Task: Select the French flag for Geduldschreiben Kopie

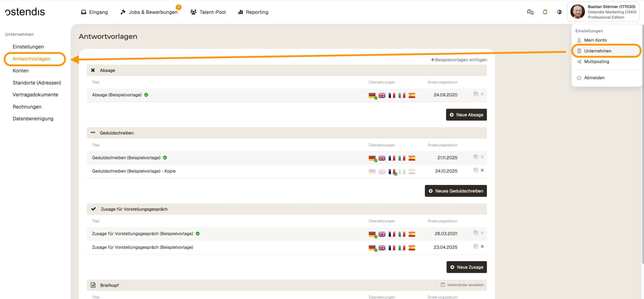Action: [x=392, y=171]
